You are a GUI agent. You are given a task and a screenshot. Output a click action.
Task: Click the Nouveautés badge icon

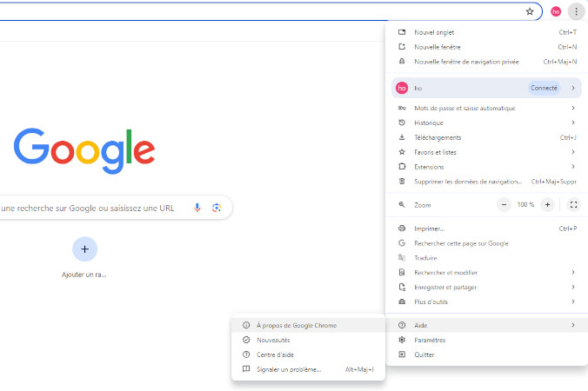tap(246, 340)
